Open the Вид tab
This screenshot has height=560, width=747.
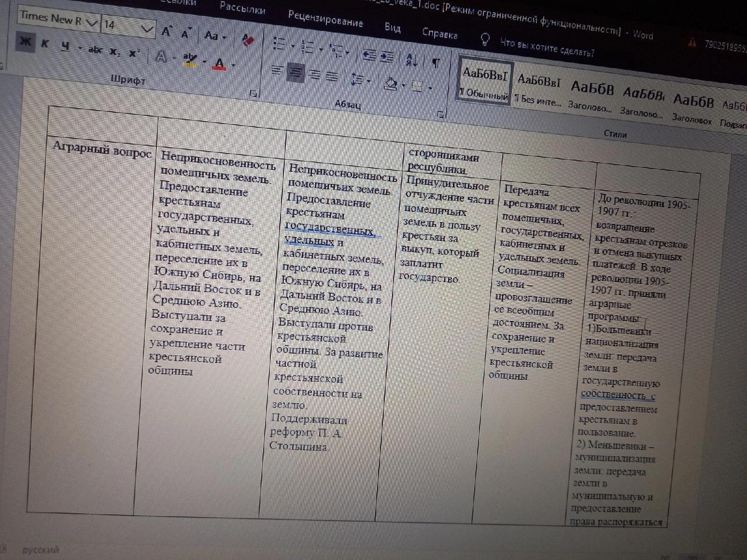(393, 28)
